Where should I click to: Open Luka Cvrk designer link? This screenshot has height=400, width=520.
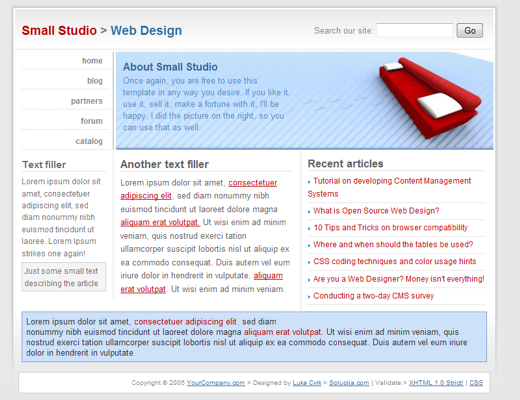tap(307, 383)
